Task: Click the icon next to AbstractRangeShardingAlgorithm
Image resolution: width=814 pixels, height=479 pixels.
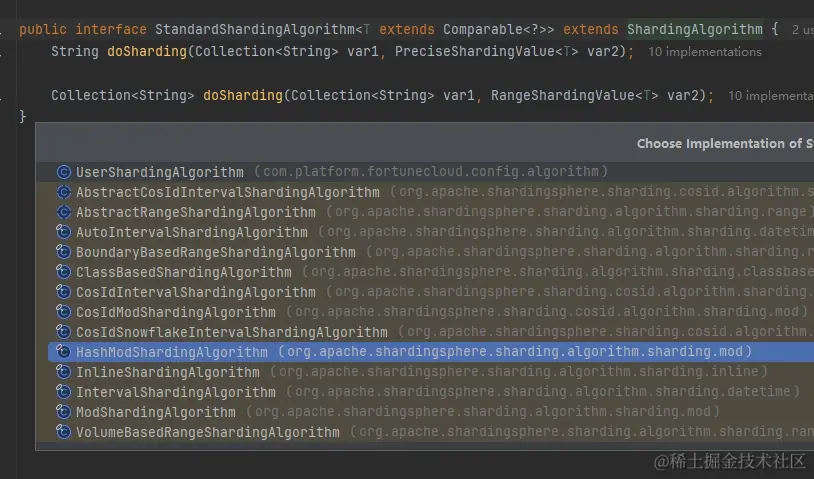Action: (63, 212)
